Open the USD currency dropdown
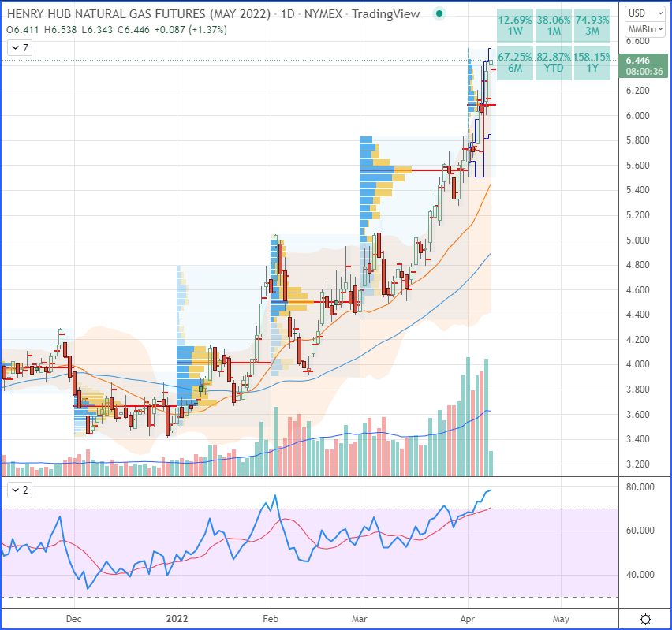672x630 pixels. pyautogui.click(x=645, y=13)
